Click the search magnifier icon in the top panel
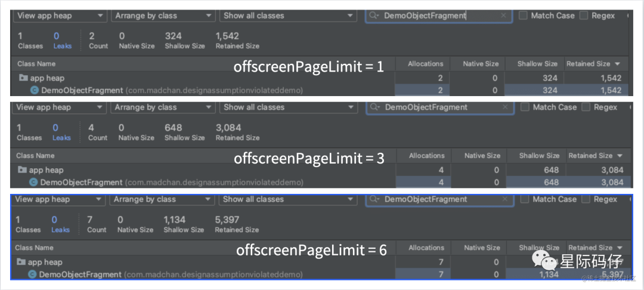The height and width of the screenshot is (290, 644). 374,16
